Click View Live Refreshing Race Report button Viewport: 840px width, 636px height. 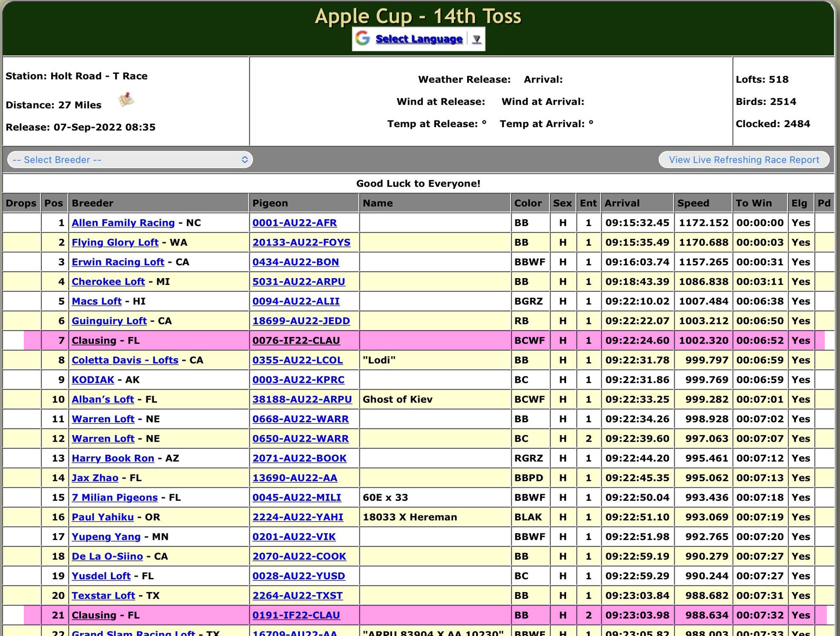point(744,160)
